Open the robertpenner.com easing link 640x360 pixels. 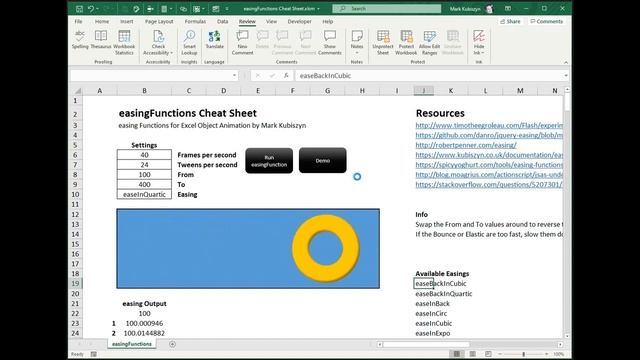466,145
